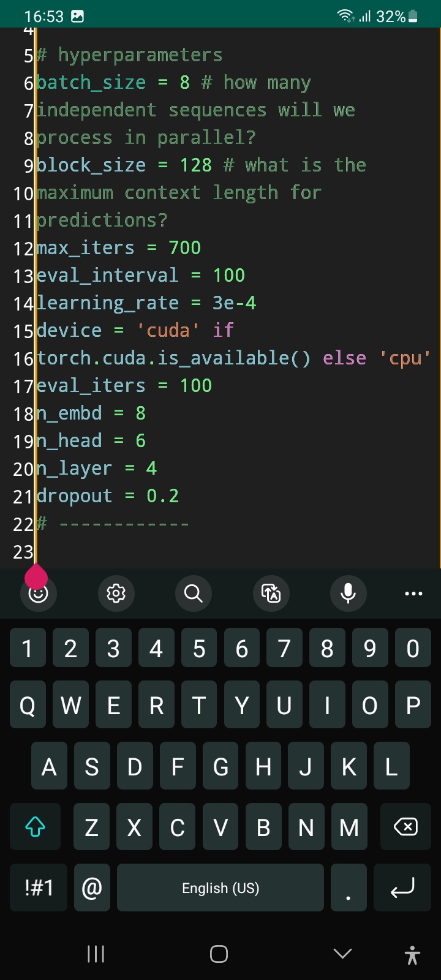This screenshot has width=441, height=980.
Task: Switch to symbols layout with !#1 key
Action: pos(38,888)
